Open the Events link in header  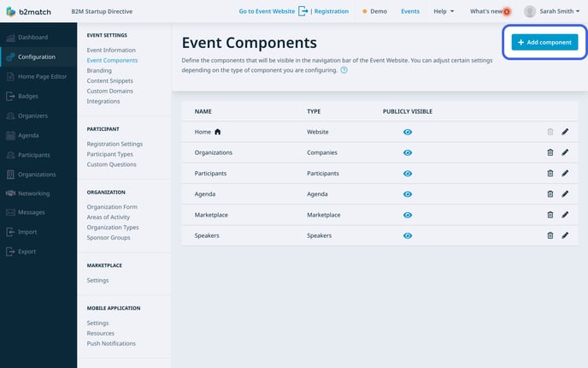point(410,11)
